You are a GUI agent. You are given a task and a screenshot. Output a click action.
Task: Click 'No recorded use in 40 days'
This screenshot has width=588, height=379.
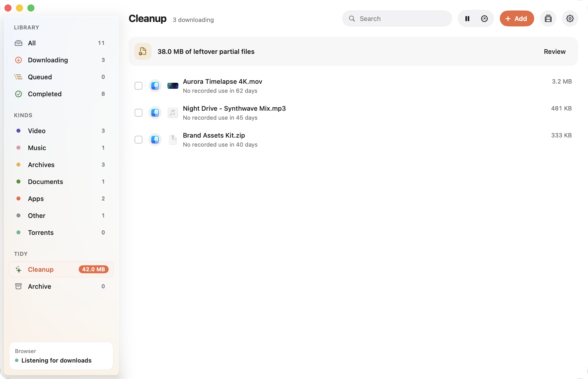click(x=220, y=145)
